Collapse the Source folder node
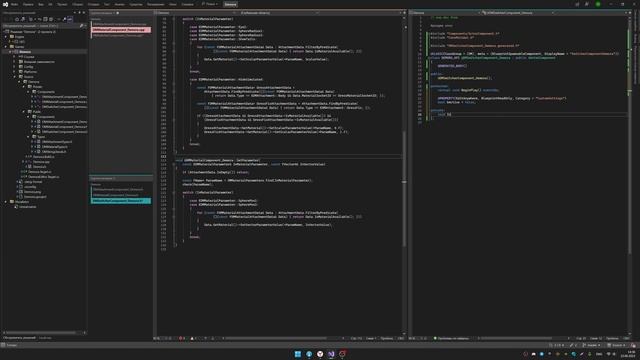 15,77
